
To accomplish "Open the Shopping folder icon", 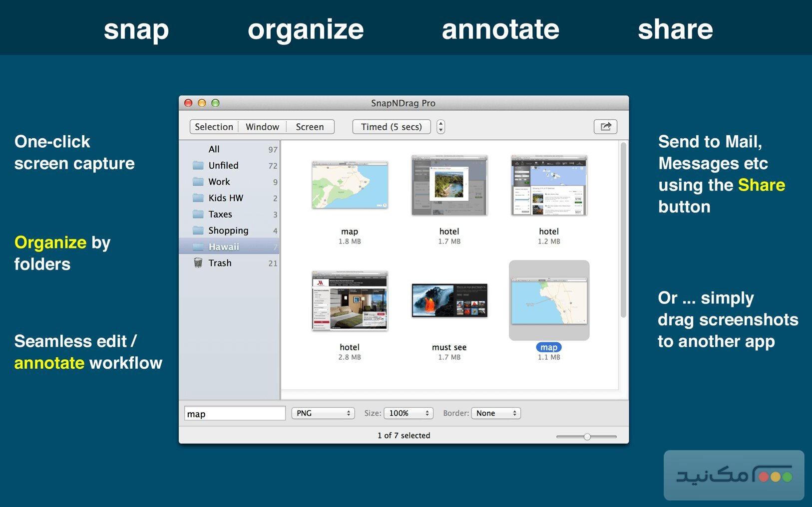I will click(197, 230).
